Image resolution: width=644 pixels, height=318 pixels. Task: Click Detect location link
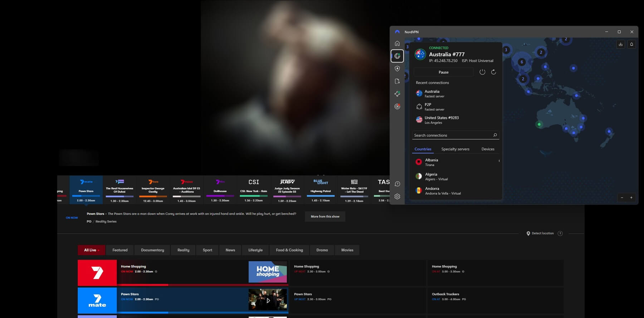click(542, 233)
